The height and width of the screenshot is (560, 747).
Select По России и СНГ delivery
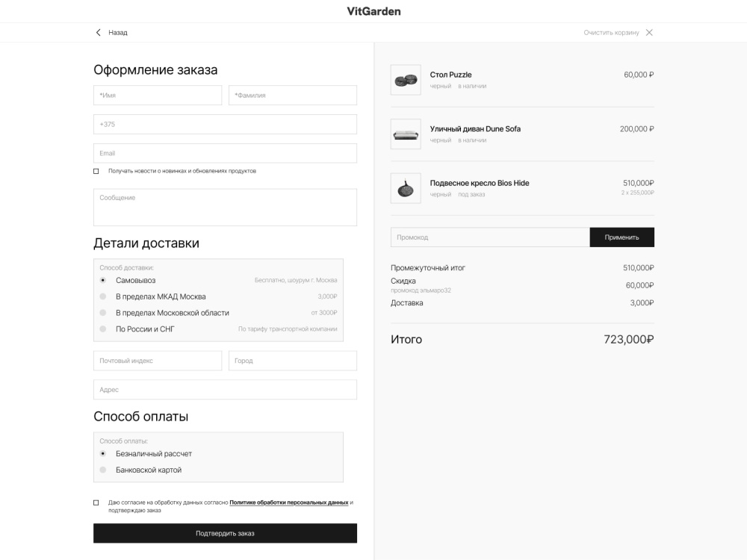click(x=103, y=329)
